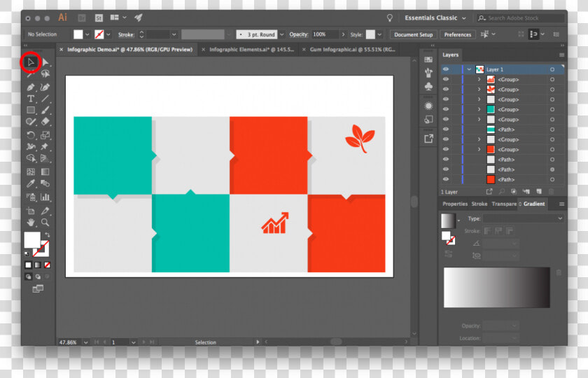Click the Layers panel tab
This screenshot has width=588, height=378.
click(x=450, y=55)
